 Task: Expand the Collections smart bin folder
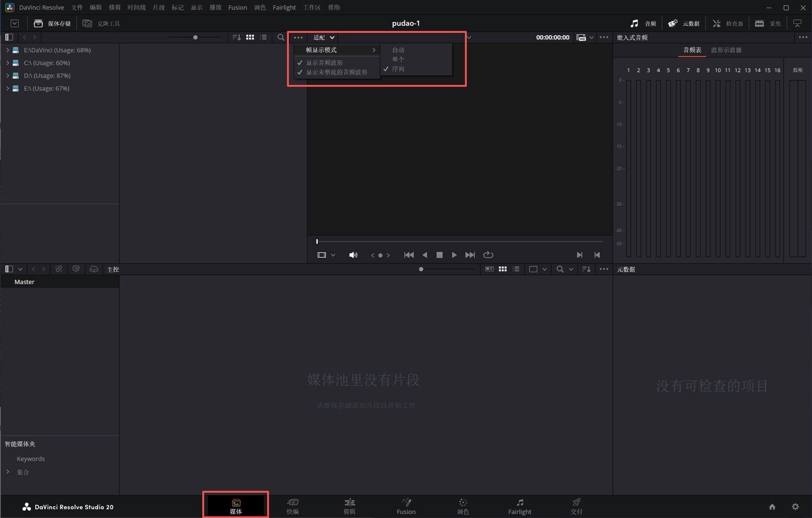tap(8, 472)
